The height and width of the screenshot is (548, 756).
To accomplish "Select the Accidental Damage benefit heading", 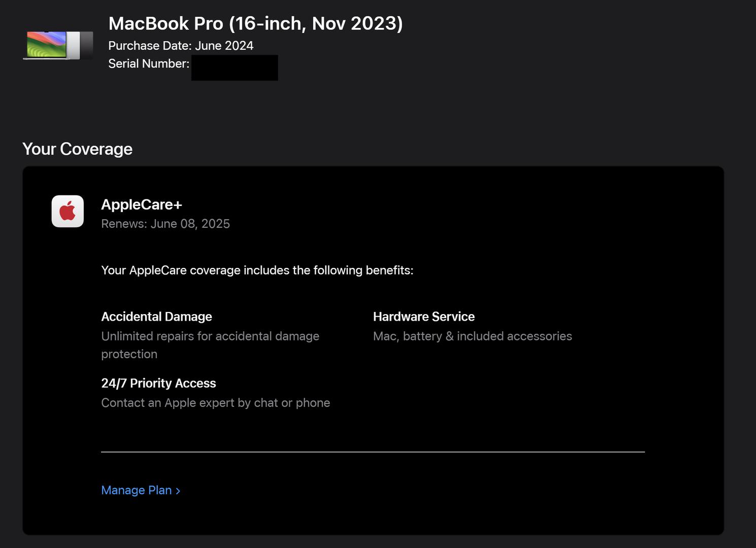I will tap(156, 317).
